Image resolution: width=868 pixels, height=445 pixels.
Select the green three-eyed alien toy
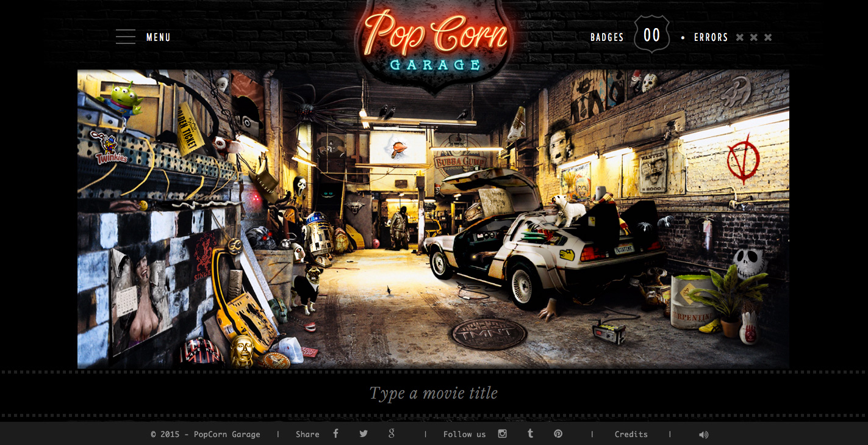click(123, 100)
